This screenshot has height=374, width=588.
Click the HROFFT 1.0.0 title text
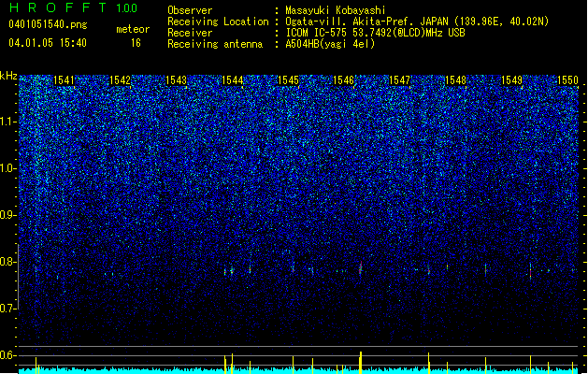click(74, 7)
